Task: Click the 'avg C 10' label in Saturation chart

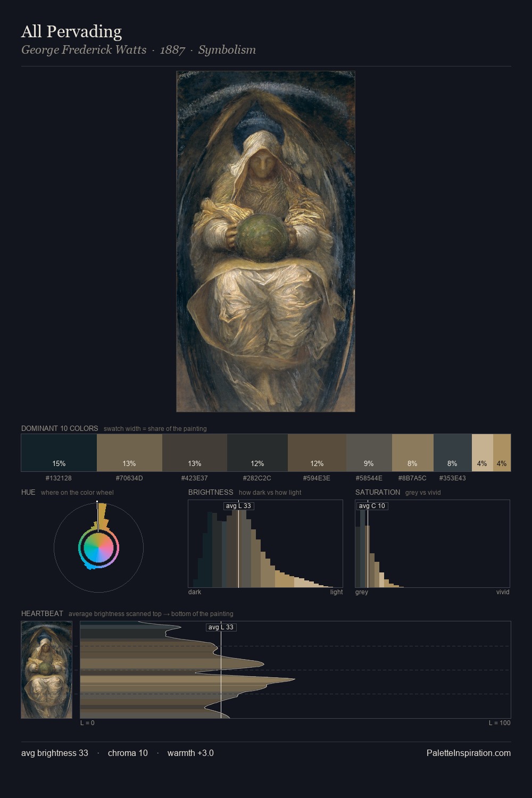Action: (372, 506)
